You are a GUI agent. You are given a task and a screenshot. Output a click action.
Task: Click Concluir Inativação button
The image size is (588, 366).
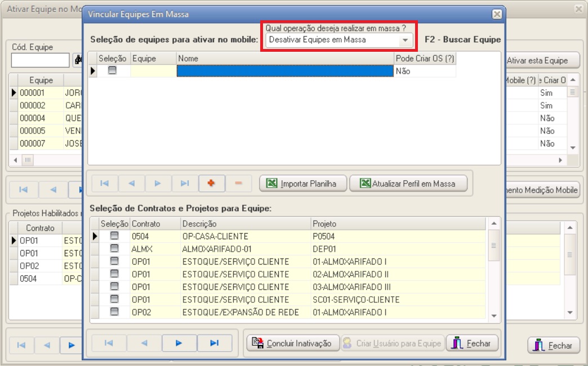[292, 343]
